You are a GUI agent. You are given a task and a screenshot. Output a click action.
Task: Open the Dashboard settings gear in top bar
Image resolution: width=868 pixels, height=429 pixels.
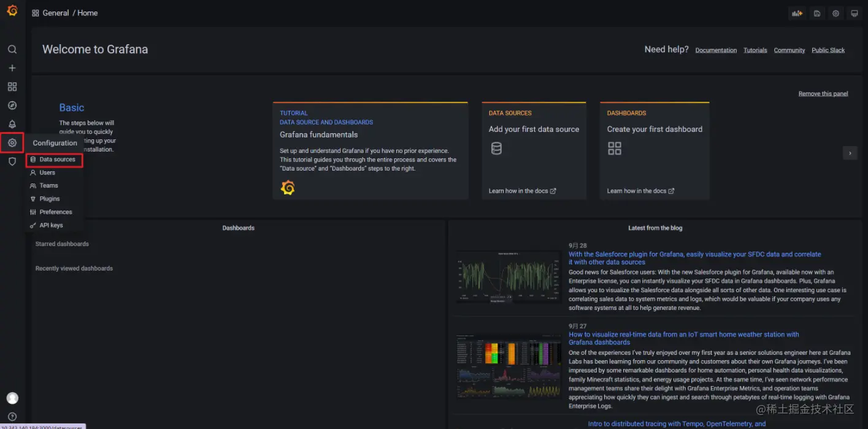pyautogui.click(x=835, y=13)
